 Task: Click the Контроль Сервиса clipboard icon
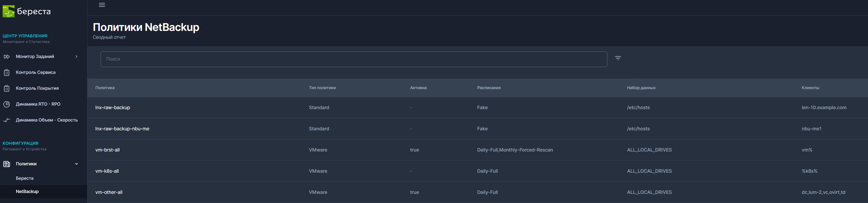[x=7, y=72]
